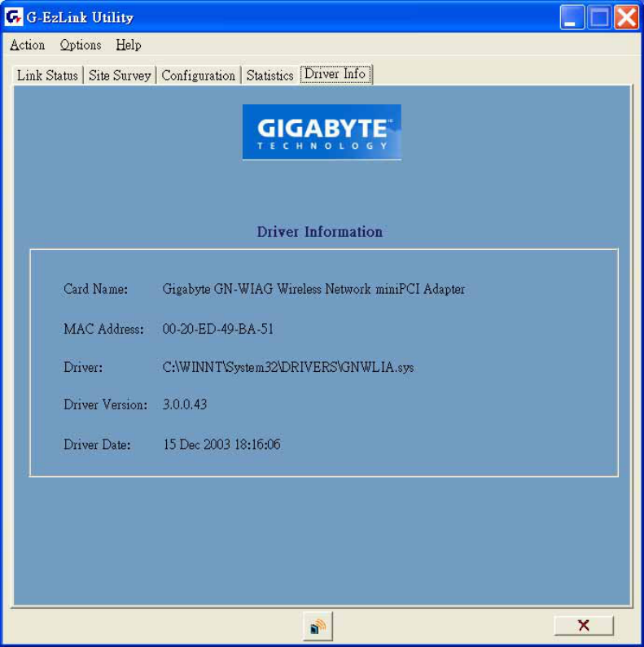Click the Driver Information heading
This screenshot has width=644, height=647.
319,232
